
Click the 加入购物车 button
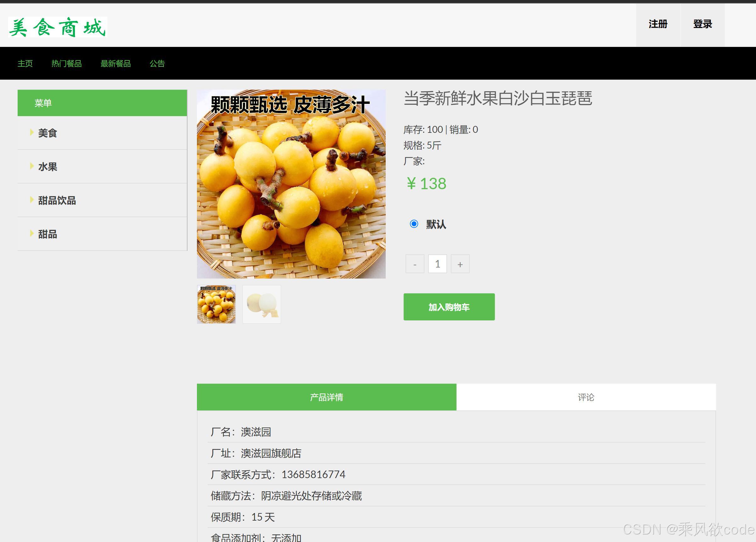click(449, 307)
